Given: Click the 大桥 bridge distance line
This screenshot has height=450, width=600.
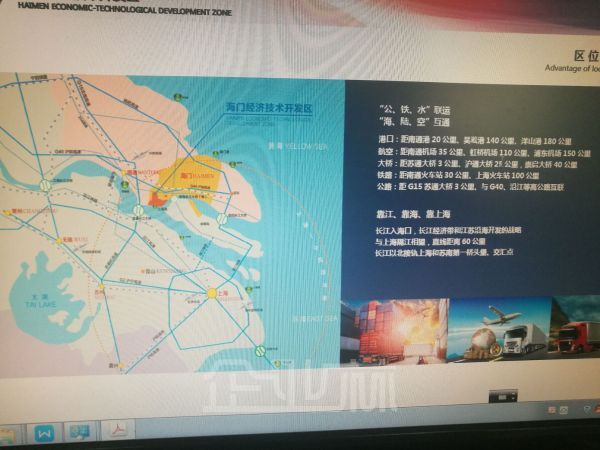Looking at the screenshot, I should [477, 164].
